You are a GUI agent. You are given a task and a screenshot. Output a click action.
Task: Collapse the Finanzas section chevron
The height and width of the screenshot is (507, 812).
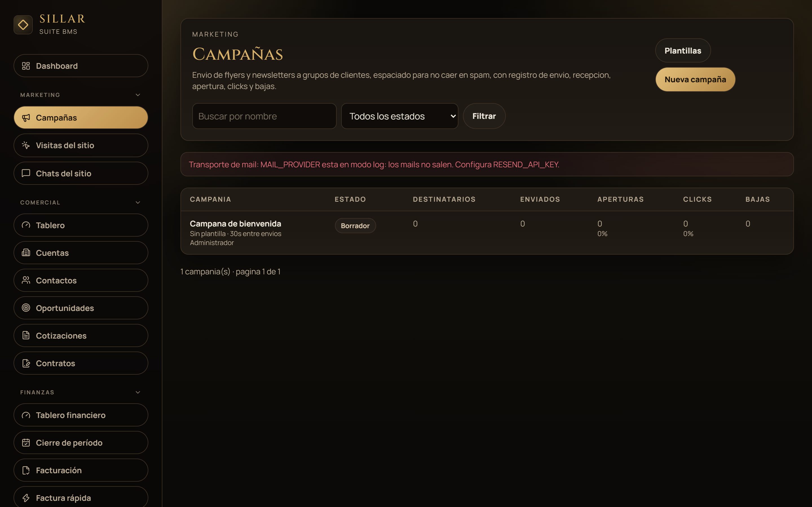pos(138,392)
